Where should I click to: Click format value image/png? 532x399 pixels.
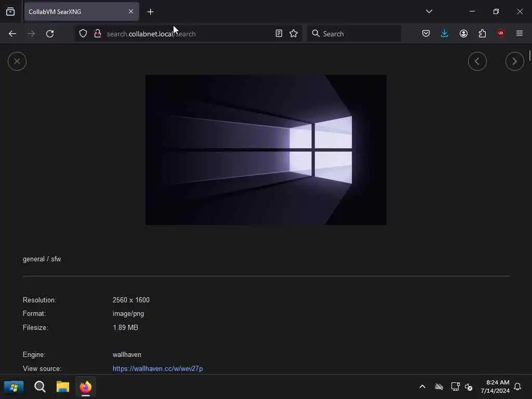pos(128,313)
